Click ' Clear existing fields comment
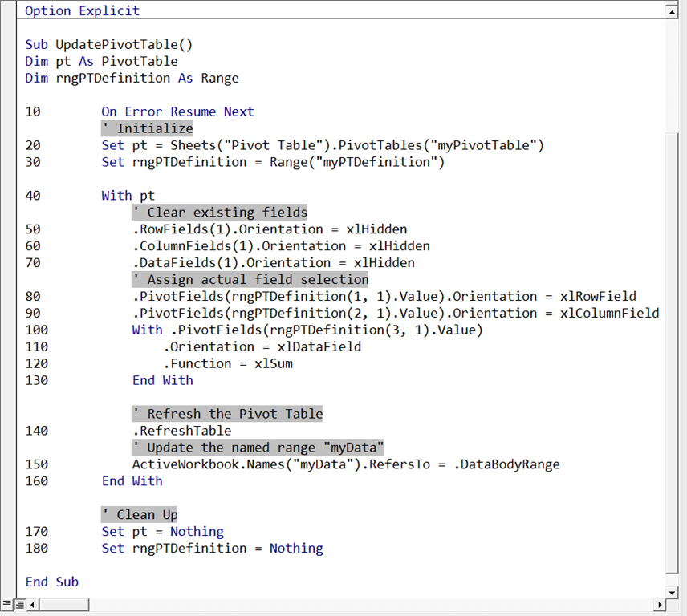This screenshot has width=687, height=616. [220, 213]
